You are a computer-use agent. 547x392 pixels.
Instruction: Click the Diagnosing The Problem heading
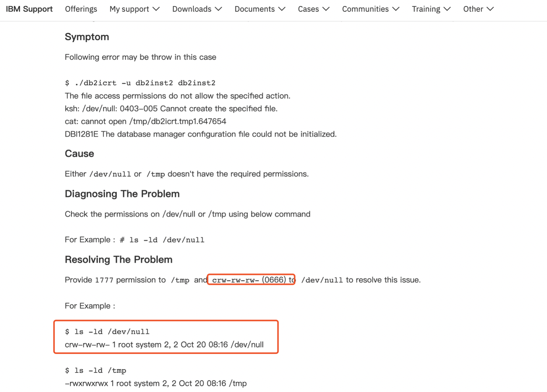coord(122,194)
